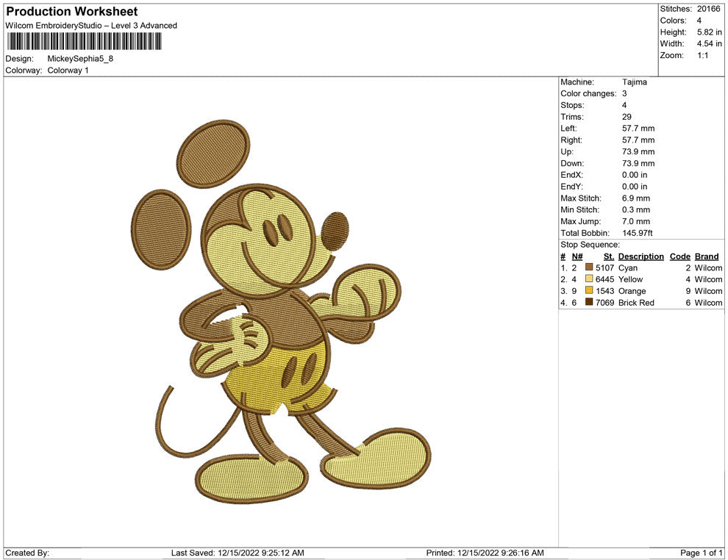
Task: Click the Orange 1543 color swatch
Action: coord(589,290)
